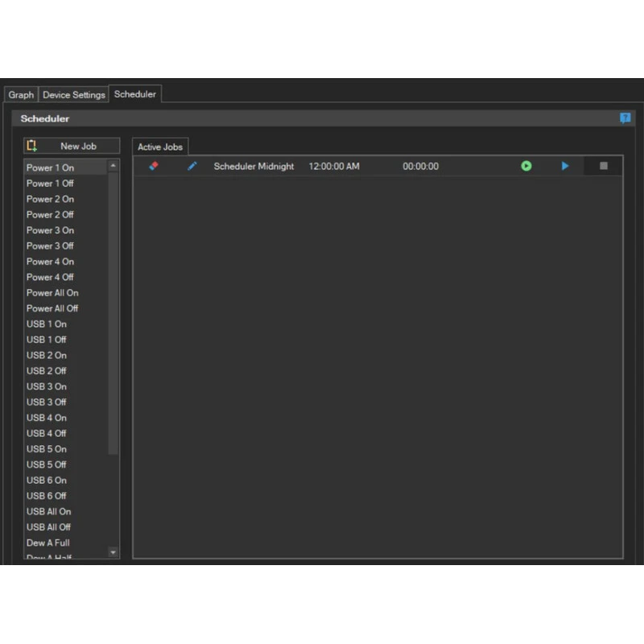
Task: Click the eraser icon to delete Scheduler Midnight job
Action: point(154,167)
